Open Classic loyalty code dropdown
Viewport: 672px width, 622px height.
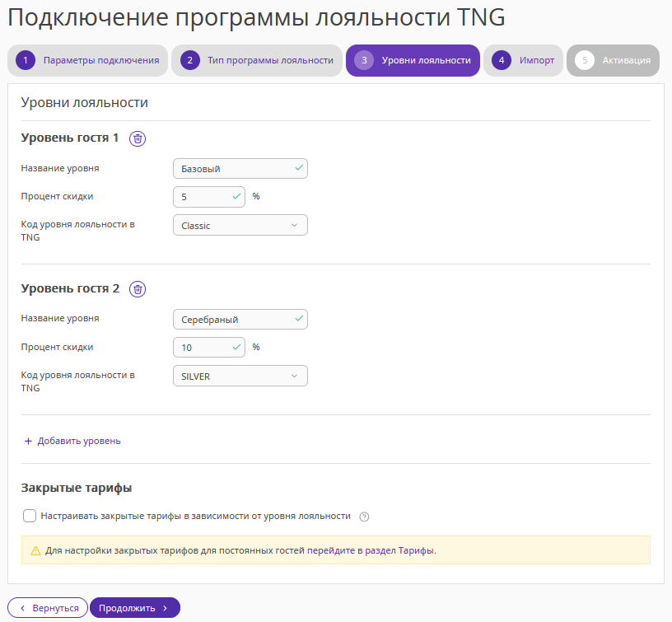240,226
